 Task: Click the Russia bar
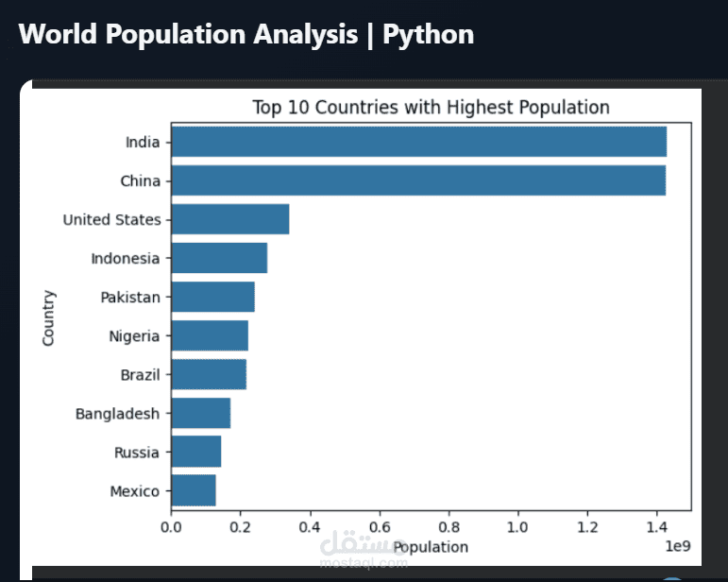196,452
